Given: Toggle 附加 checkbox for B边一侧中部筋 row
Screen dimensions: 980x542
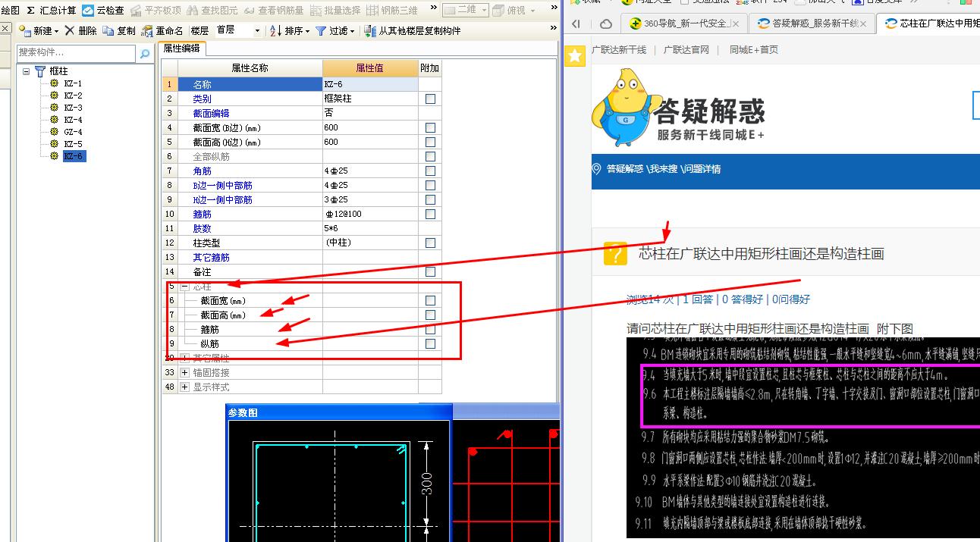Looking at the screenshot, I should (x=430, y=185).
